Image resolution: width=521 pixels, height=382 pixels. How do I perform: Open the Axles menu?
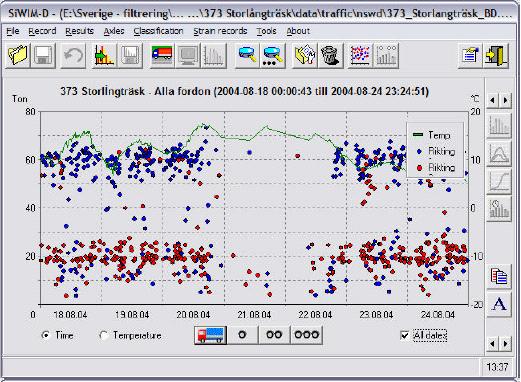pos(114,31)
